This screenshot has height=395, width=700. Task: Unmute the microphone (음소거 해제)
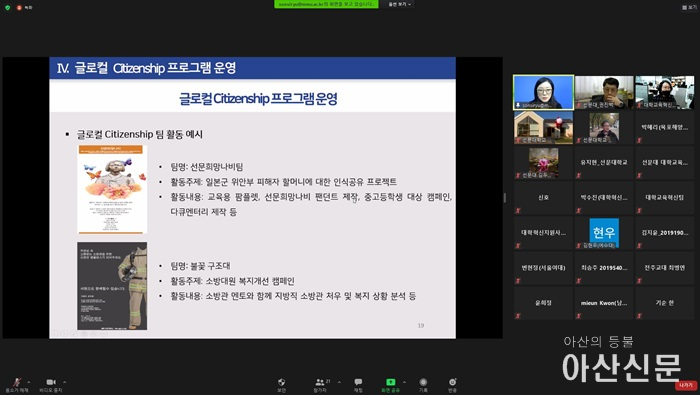pos(17,385)
